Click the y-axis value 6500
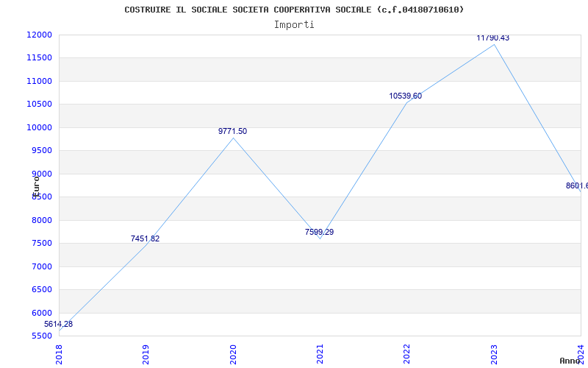588x368 pixels. point(41,289)
